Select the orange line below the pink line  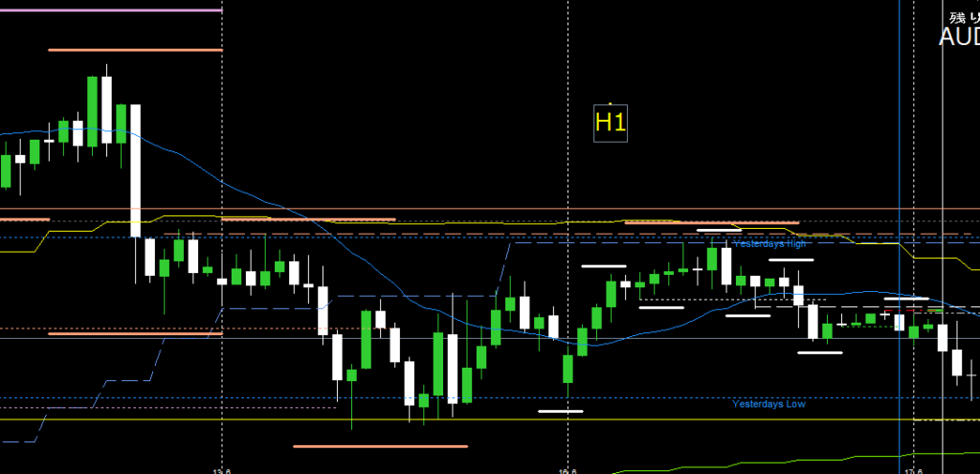click(134, 50)
